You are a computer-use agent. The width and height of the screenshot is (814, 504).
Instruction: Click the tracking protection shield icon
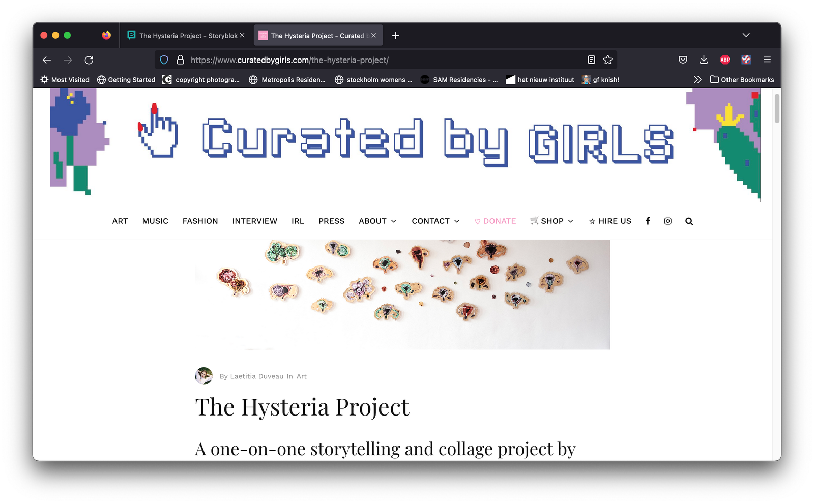(163, 60)
